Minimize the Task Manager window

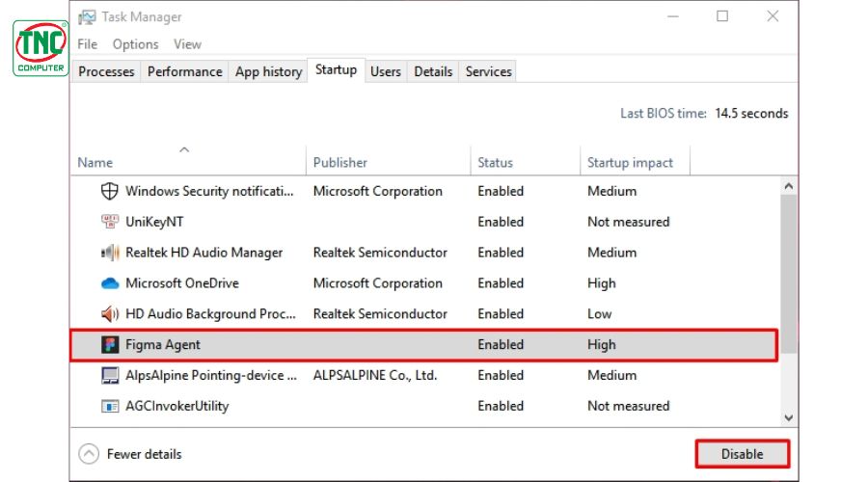coord(672,16)
